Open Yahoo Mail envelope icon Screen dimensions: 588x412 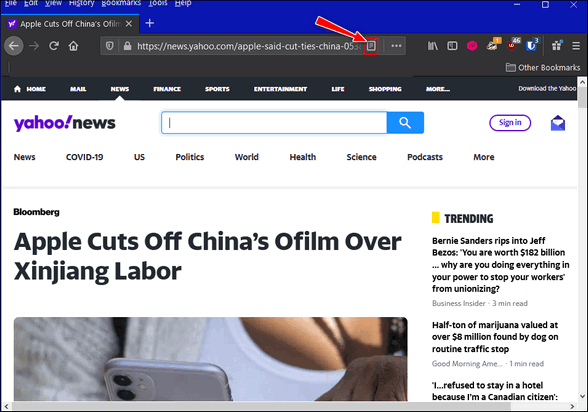(558, 123)
